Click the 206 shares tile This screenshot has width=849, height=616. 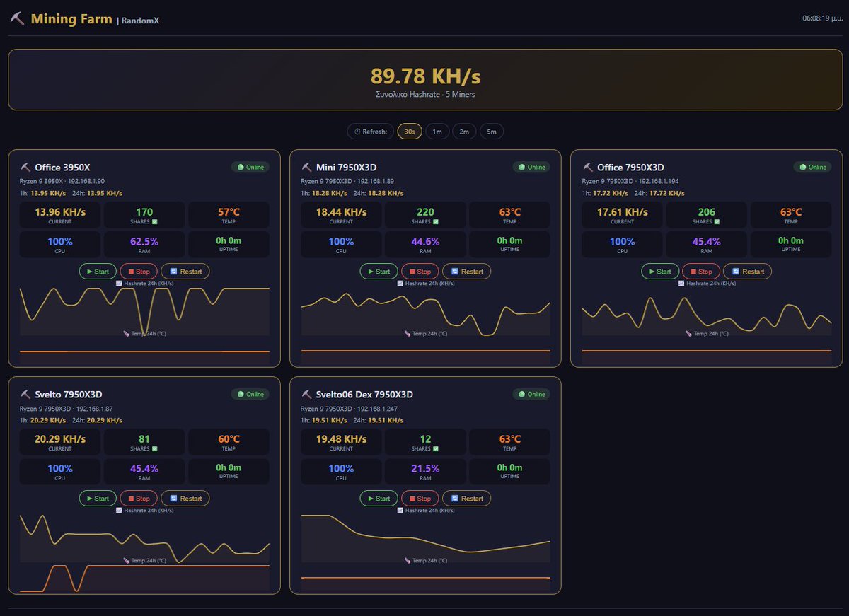coord(707,215)
